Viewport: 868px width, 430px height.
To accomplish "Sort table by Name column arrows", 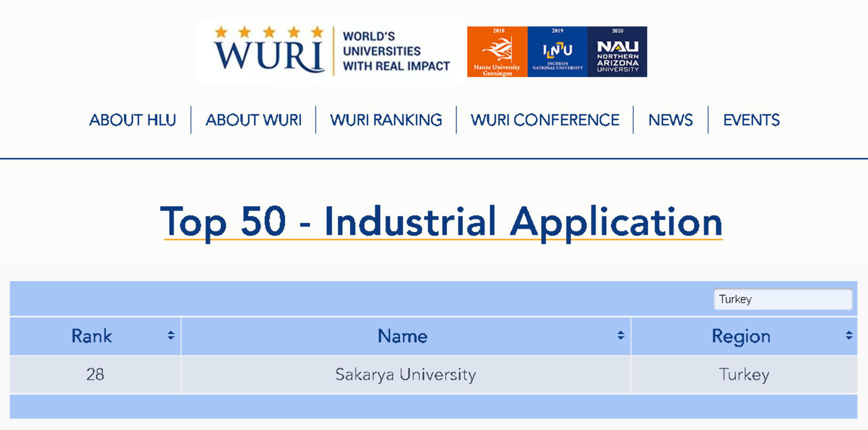I will coord(621,336).
